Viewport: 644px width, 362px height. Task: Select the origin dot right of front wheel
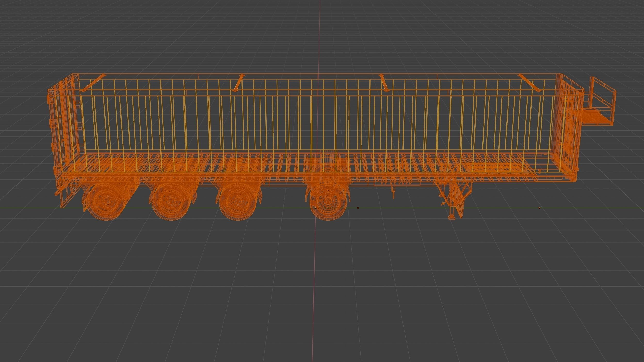click(x=358, y=208)
